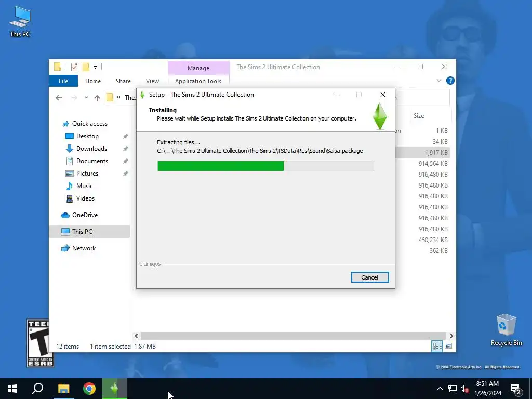Go back in File Explorer
The image size is (532, 399).
[59, 98]
